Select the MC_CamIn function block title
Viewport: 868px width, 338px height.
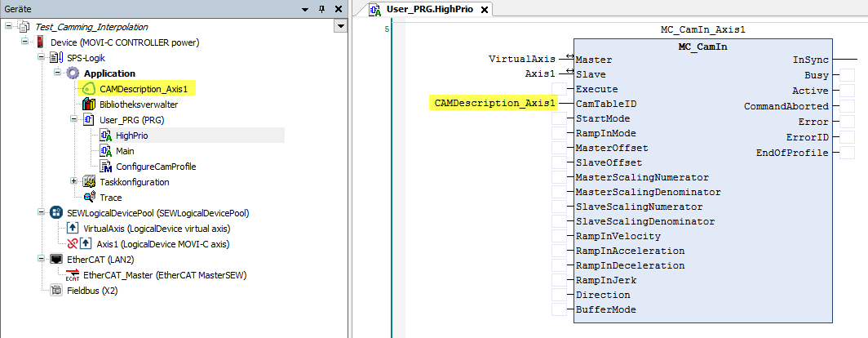[702, 45]
